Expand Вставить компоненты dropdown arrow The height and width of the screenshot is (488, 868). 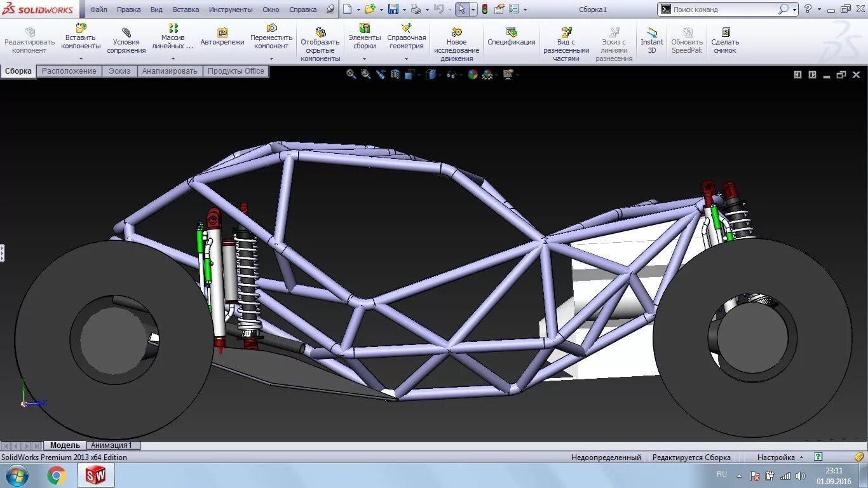(x=81, y=58)
